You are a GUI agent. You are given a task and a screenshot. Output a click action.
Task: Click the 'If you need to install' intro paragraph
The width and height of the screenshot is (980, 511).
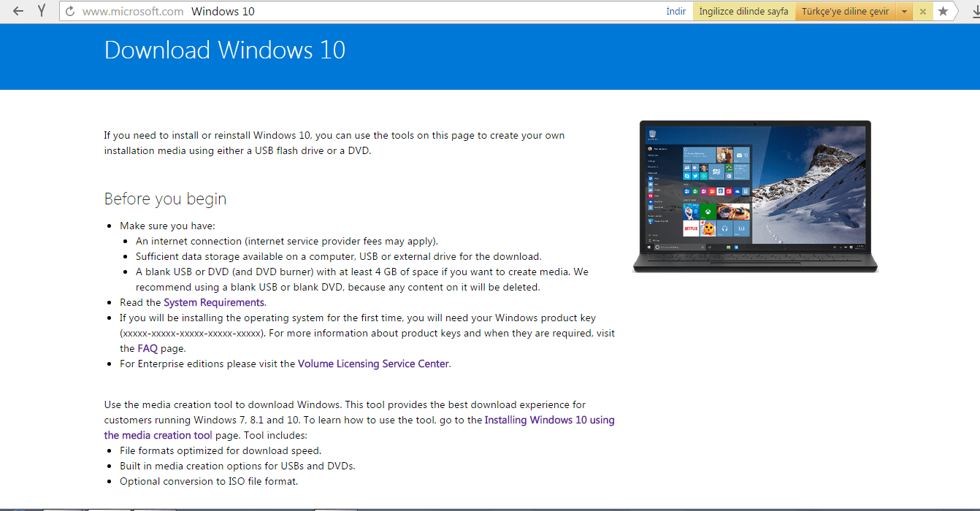[x=334, y=143]
